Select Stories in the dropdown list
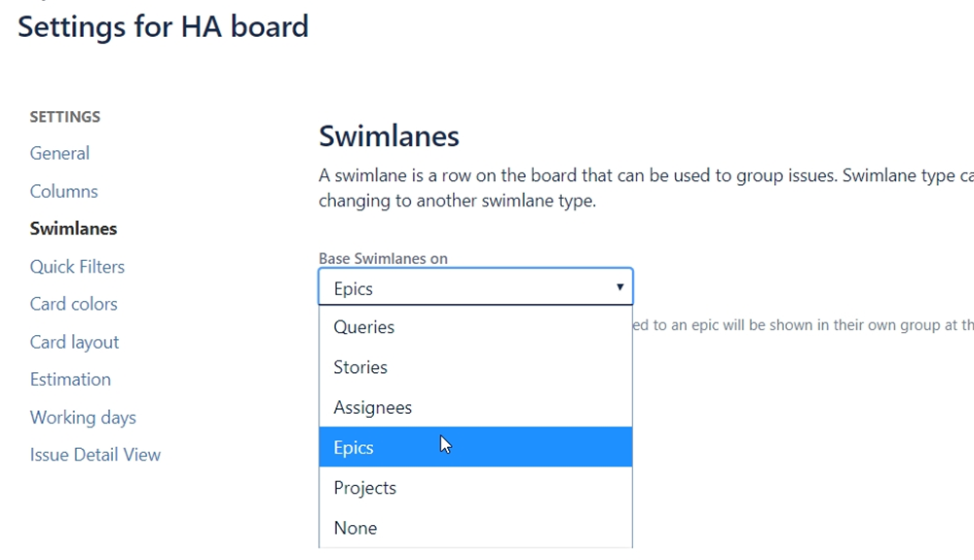 [360, 367]
